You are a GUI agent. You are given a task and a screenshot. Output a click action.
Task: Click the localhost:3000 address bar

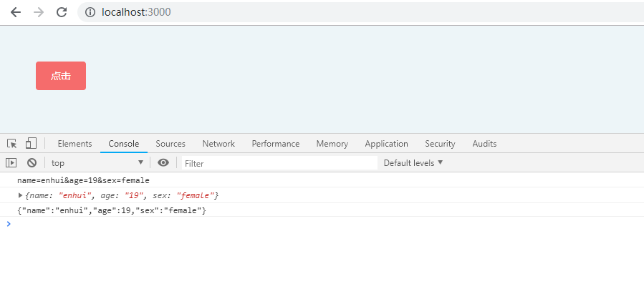point(362,12)
